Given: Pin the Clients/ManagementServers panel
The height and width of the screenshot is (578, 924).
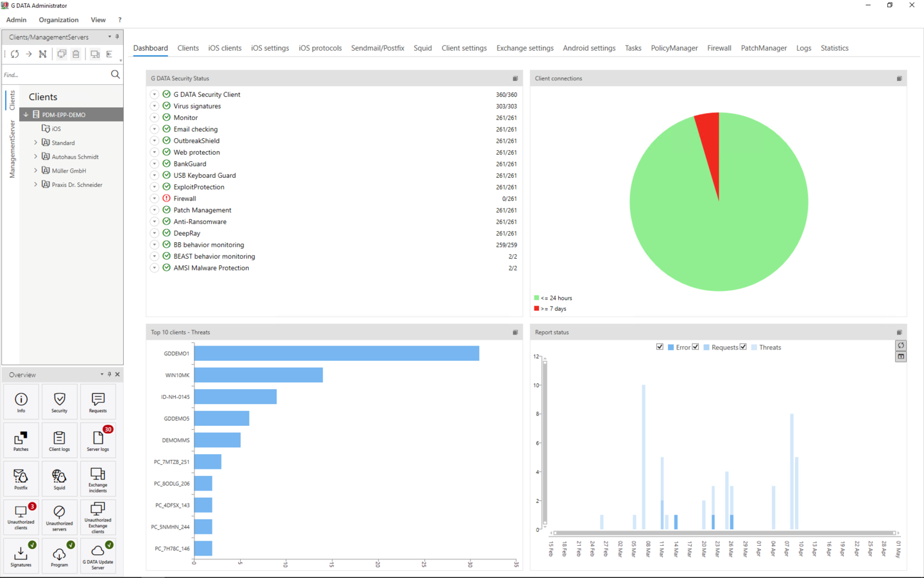Looking at the screenshot, I should pos(117,37).
